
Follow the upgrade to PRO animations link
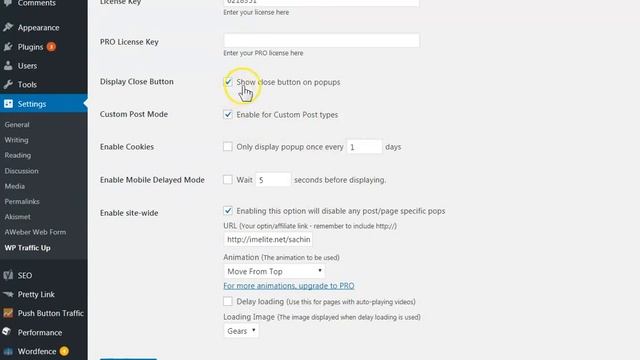(289, 286)
